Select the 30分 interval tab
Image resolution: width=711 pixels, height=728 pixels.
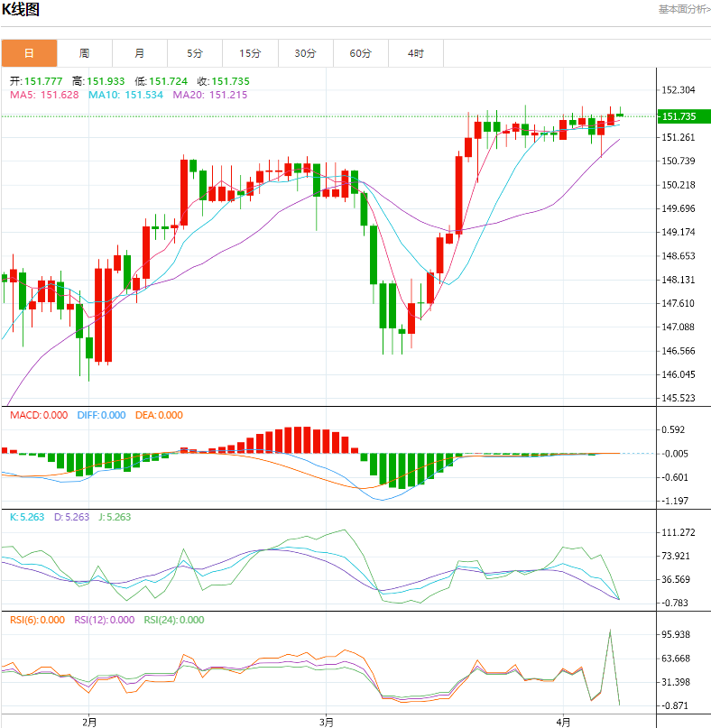tap(306, 53)
